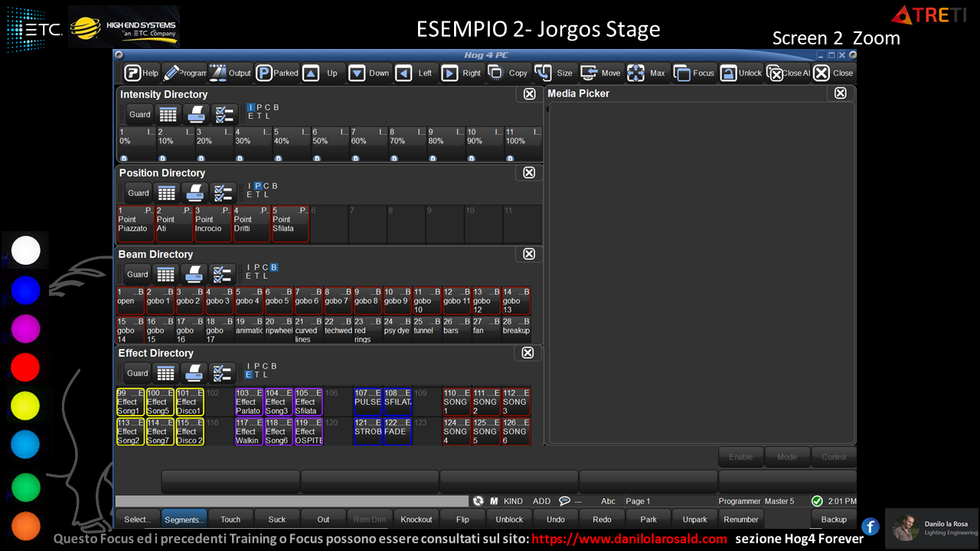Click the Flip bottom toolbar button
The image size is (980, 551).
click(462, 519)
